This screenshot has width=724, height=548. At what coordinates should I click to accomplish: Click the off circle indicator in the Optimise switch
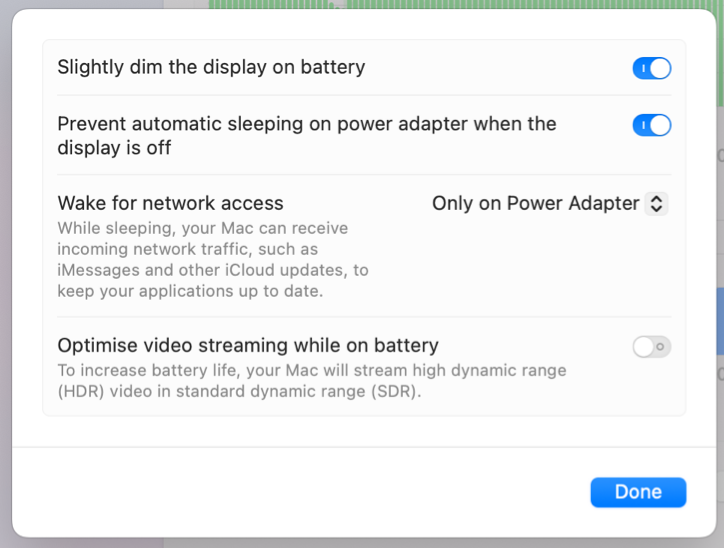tap(661, 347)
